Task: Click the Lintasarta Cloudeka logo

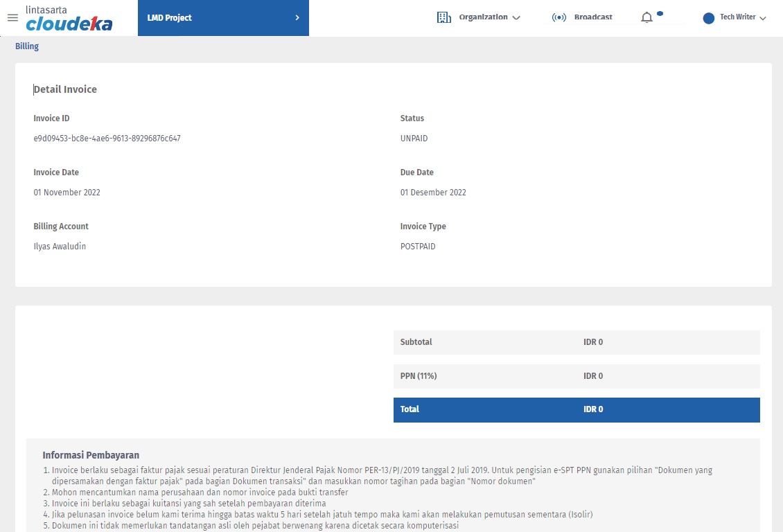Action: (69, 19)
